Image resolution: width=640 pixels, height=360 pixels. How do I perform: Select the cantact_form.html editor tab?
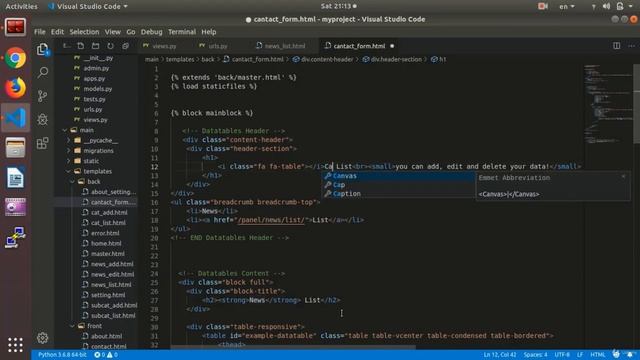pyautogui.click(x=359, y=46)
